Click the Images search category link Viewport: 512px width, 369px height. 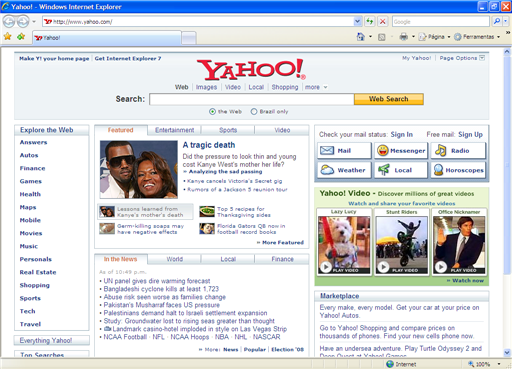[x=206, y=87]
